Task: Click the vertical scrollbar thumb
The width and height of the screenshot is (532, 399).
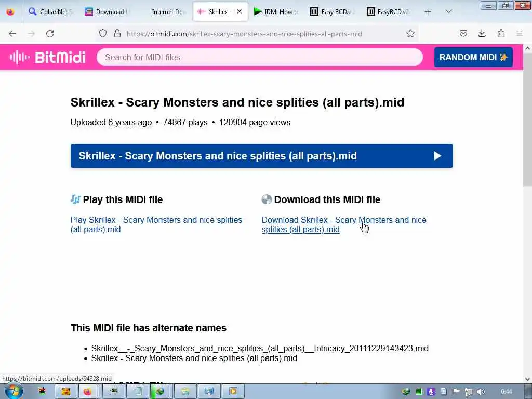Action: [x=528, y=119]
